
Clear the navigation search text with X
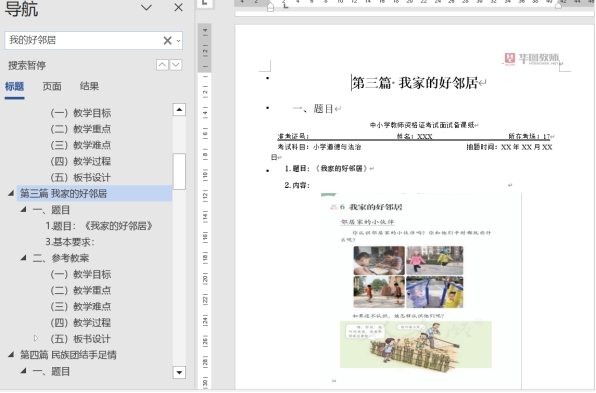[167, 40]
